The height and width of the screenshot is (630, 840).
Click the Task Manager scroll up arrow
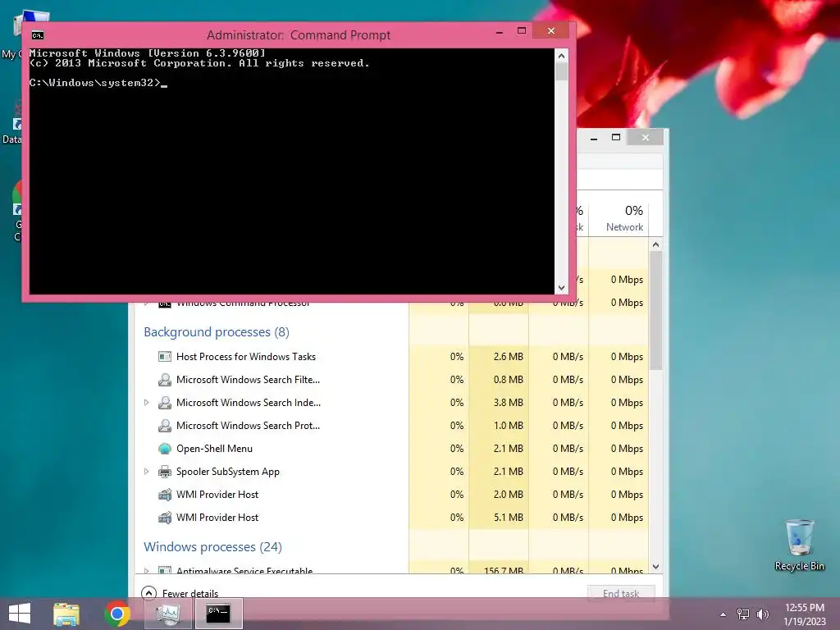[655, 244]
